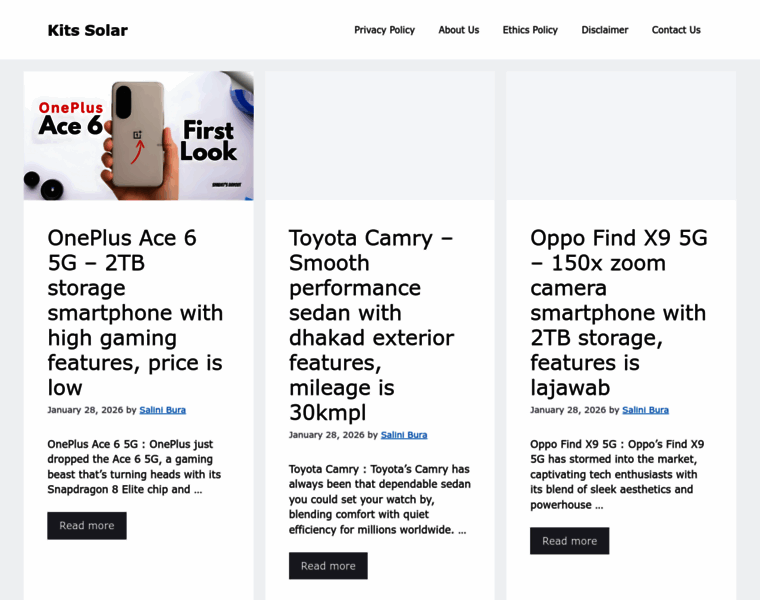This screenshot has height=600, width=760.
Task: Open the OnePlus Ace 6 5G article title
Action: (x=135, y=312)
